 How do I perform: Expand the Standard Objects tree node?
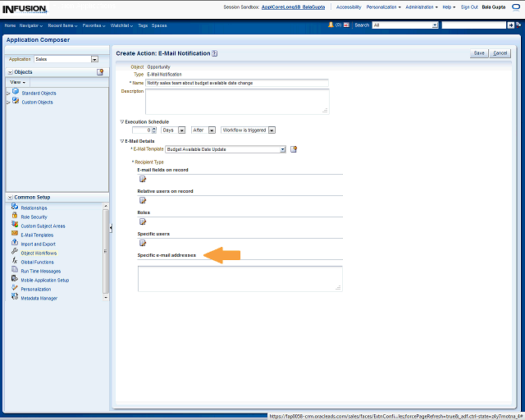click(8, 93)
